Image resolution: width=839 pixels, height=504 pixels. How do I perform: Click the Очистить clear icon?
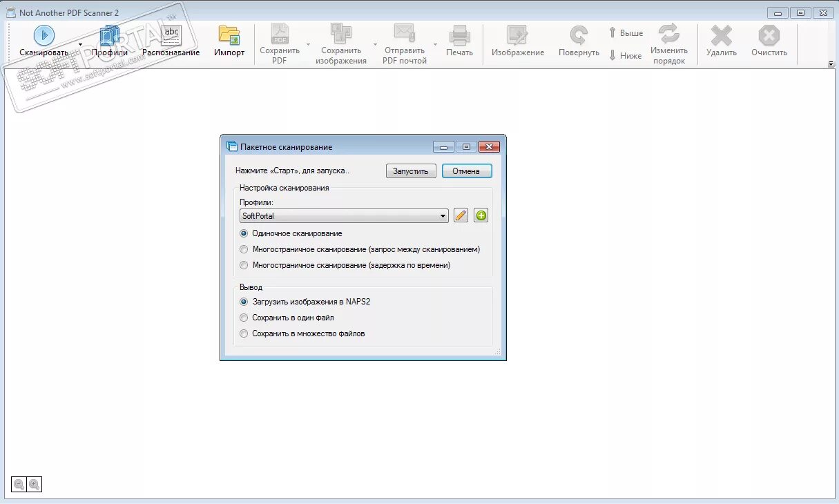coord(769,36)
